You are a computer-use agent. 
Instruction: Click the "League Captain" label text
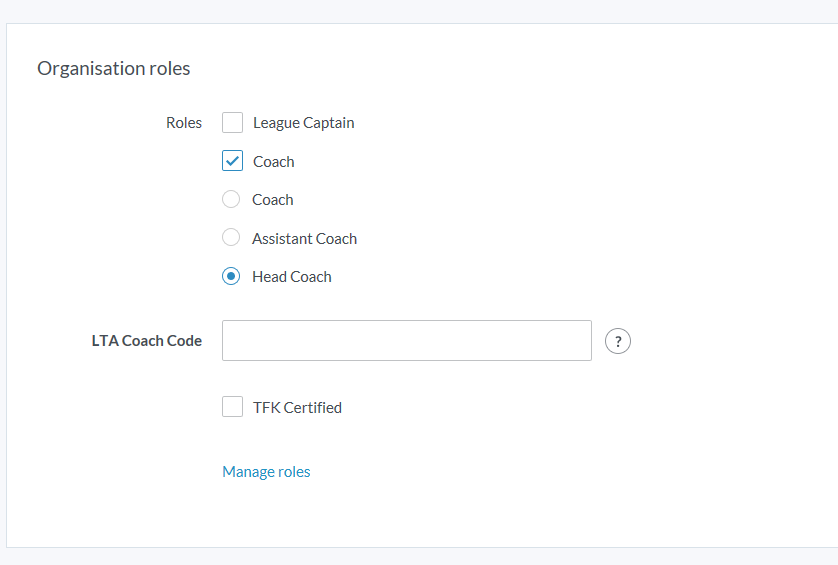coord(303,123)
